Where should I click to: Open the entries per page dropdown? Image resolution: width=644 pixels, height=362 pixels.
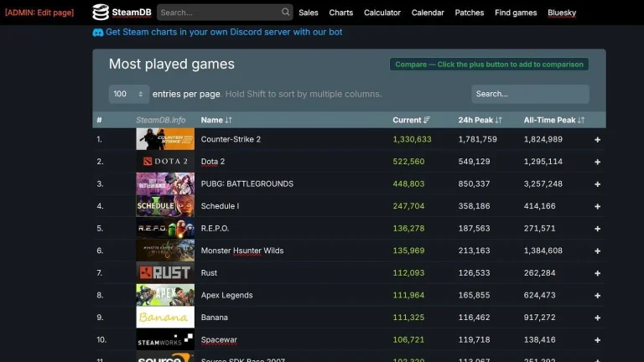pyautogui.click(x=128, y=94)
